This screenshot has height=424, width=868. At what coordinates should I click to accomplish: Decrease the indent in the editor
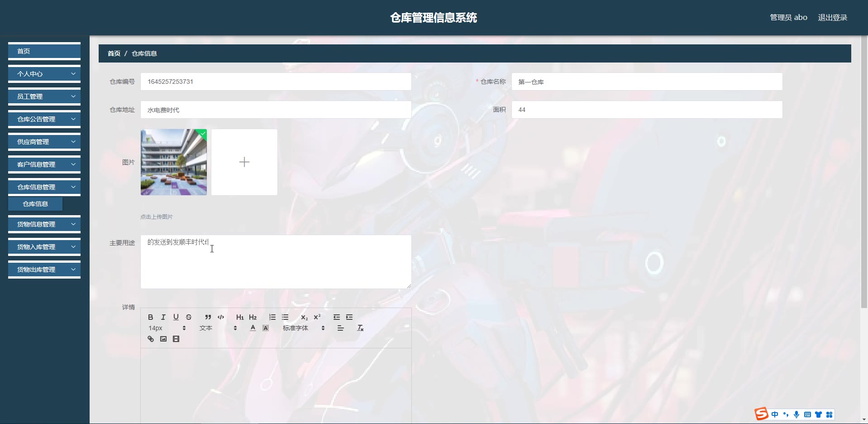click(x=337, y=317)
